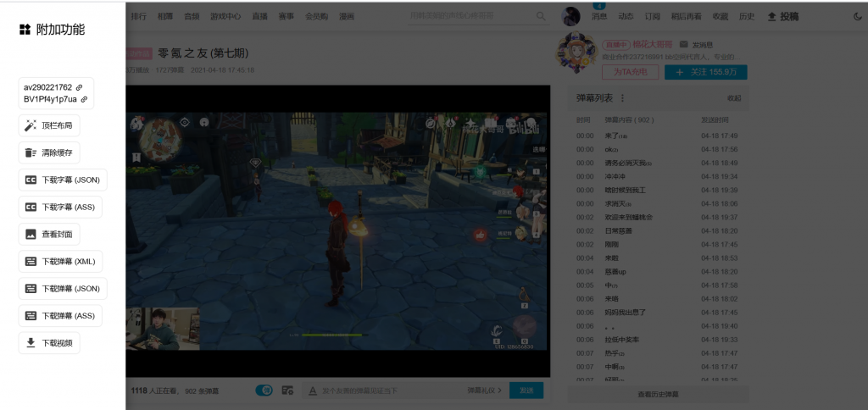Click the 为TA充电 charge button
Viewport: 868px width, 410px height.
(630, 72)
